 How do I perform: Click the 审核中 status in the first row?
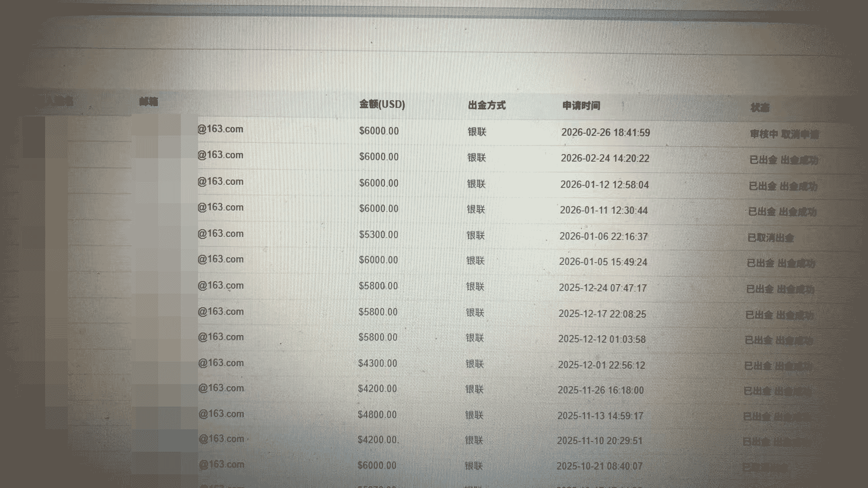pos(764,134)
